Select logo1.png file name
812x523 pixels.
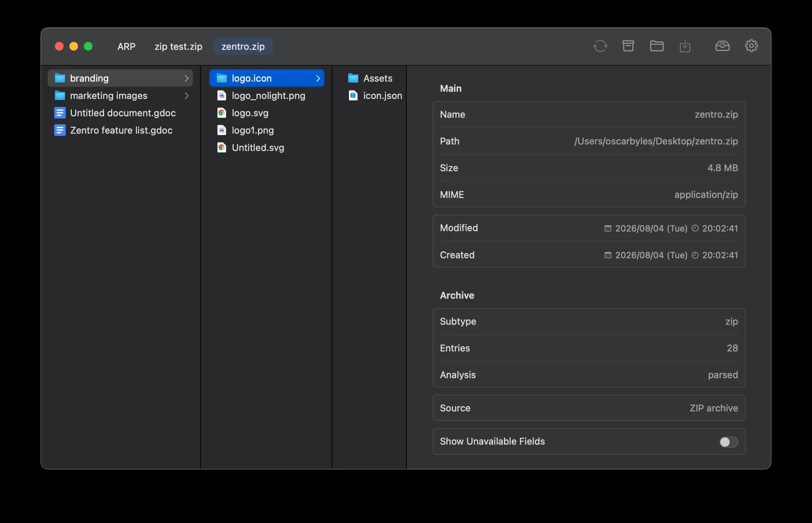click(253, 130)
